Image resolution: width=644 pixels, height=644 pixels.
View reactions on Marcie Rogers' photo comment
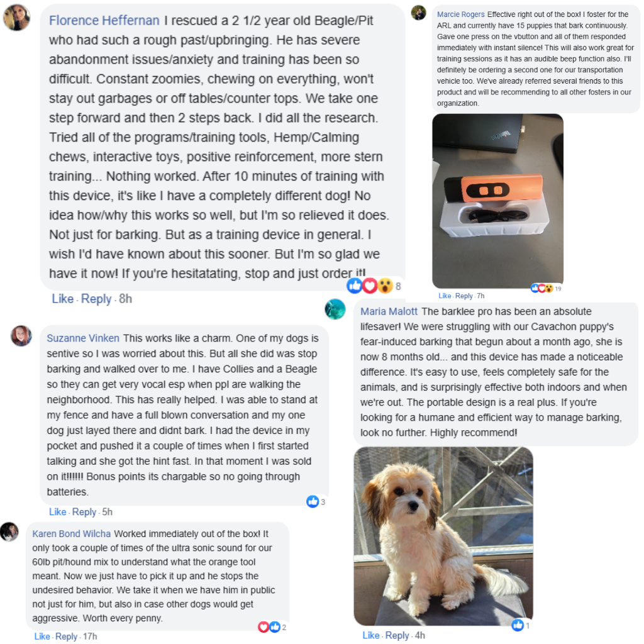[546, 288]
